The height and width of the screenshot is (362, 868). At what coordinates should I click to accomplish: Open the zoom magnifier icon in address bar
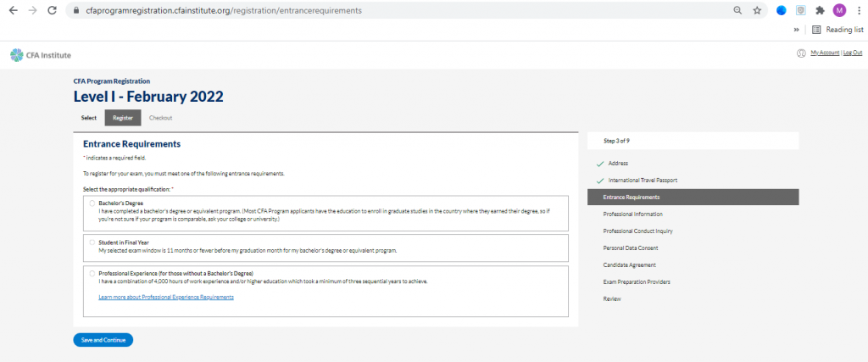[737, 10]
